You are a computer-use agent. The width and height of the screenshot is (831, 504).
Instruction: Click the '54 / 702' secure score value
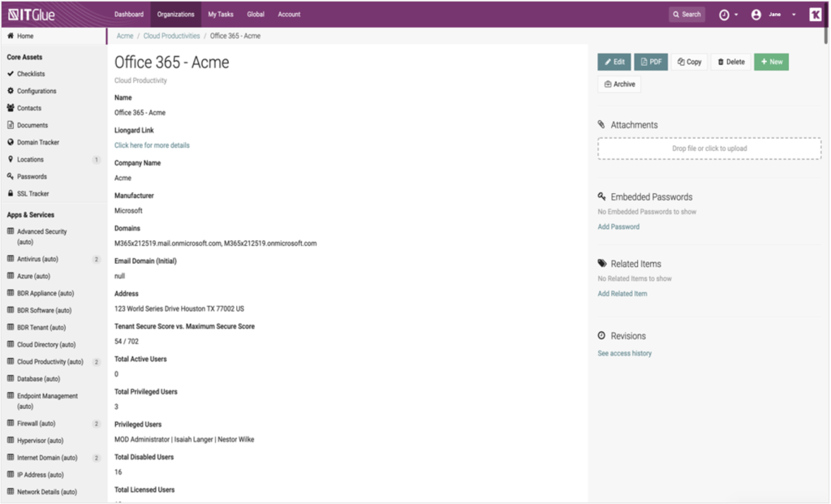tap(126, 342)
